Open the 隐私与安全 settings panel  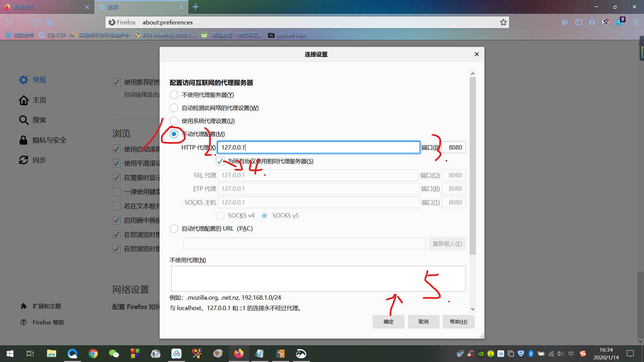tap(49, 140)
